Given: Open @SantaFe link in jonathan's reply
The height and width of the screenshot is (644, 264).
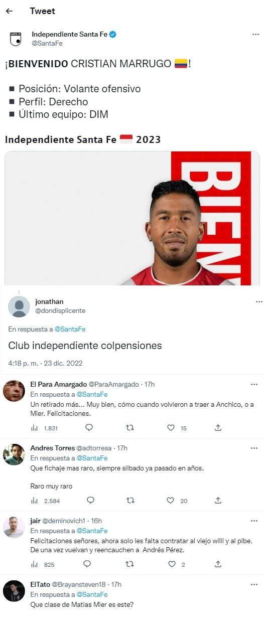Looking at the screenshot, I should [x=70, y=329].
